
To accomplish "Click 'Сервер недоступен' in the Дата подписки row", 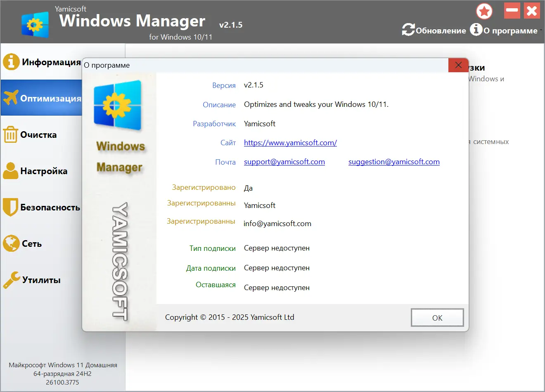I will (x=277, y=268).
